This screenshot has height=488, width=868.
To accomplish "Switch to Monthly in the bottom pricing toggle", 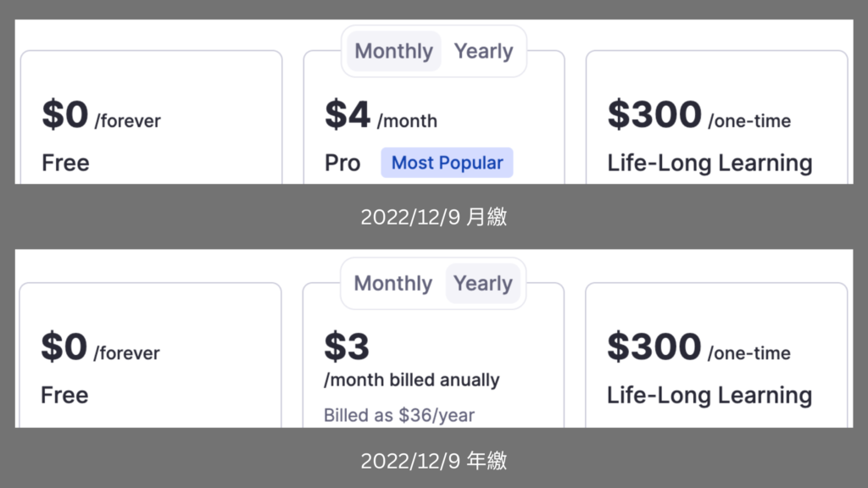I will [x=392, y=284].
